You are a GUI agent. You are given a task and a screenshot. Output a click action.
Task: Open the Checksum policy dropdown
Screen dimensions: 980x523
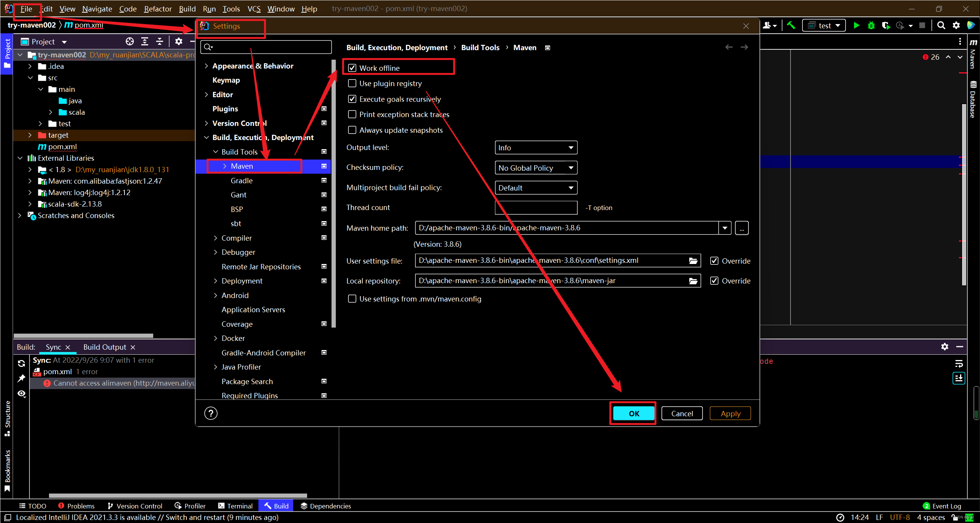click(536, 168)
